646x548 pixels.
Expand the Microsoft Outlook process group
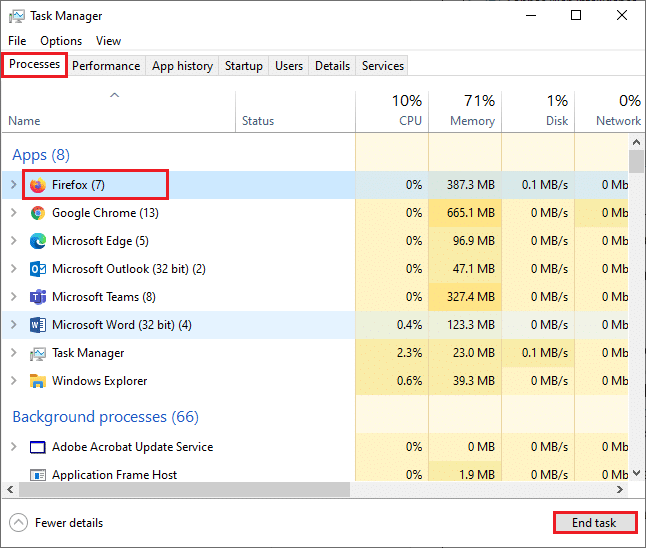pos(14,269)
